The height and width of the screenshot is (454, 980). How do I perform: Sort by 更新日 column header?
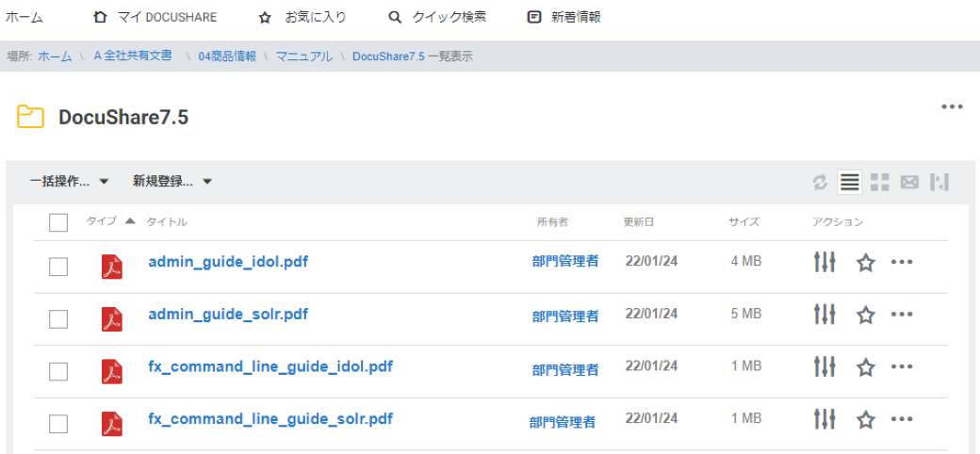pos(639,221)
